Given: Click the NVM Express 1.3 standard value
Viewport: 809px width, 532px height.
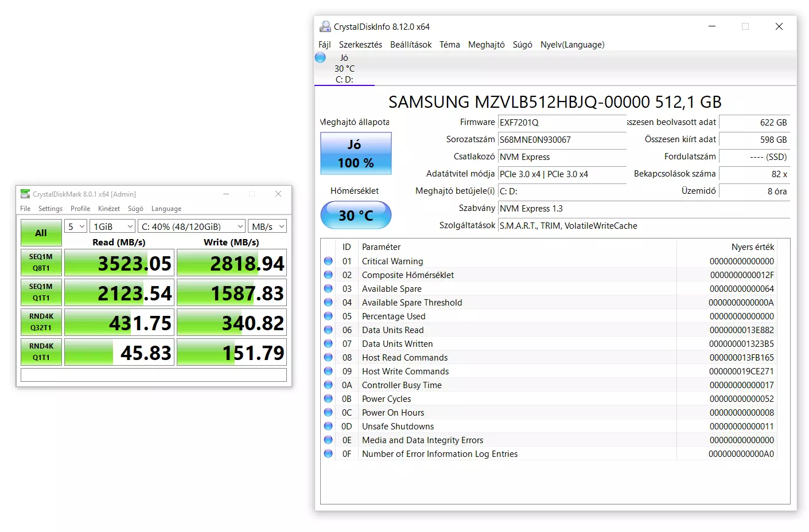Looking at the screenshot, I should (x=644, y=208).
